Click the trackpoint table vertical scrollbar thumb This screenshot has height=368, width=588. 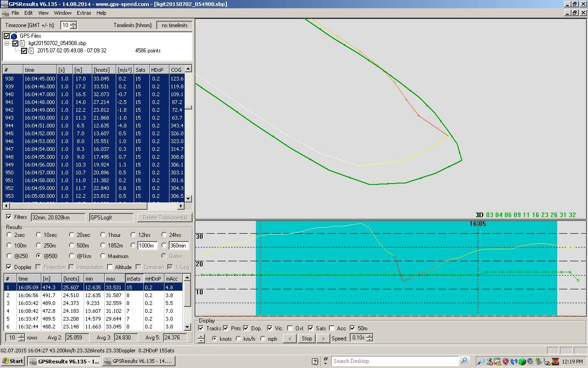click(188, 107)
